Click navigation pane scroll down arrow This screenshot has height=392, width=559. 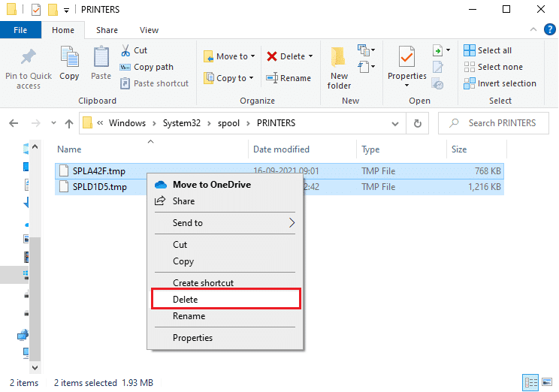(x=35, y=367)
